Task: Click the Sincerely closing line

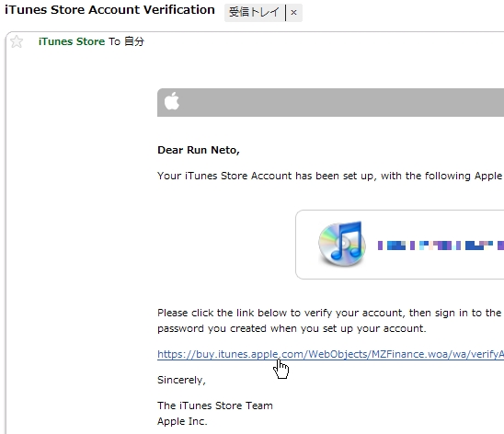Action: (181, 380)
